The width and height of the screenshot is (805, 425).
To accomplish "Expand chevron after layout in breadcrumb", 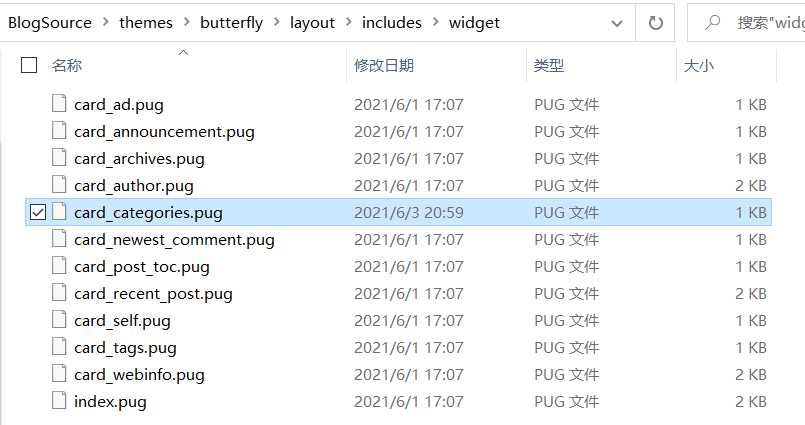I will point(349,22).
